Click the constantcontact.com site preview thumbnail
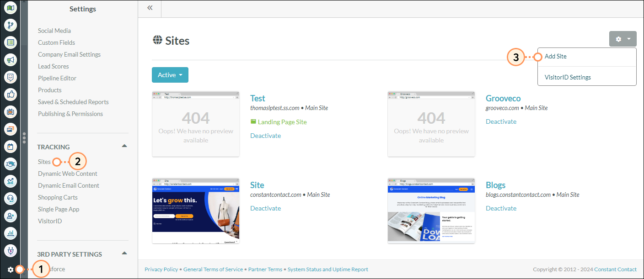Screen dimensions: 644x279 click(x=196, y=211)
